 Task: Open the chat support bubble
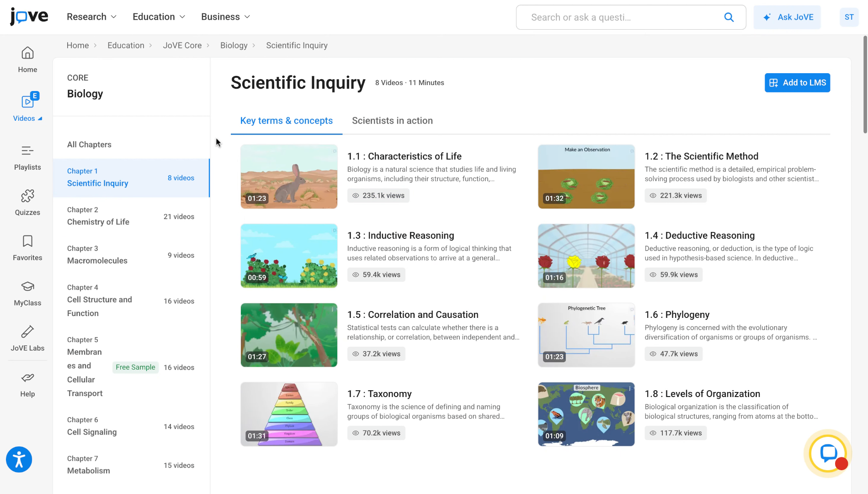click(828, 453)
